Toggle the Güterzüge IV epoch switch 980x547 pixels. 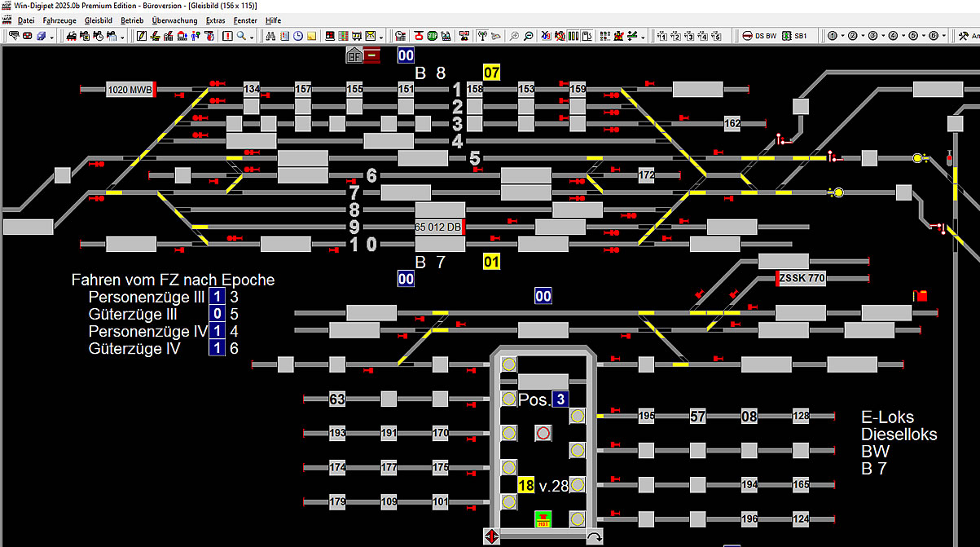click(x=217, y=348)
